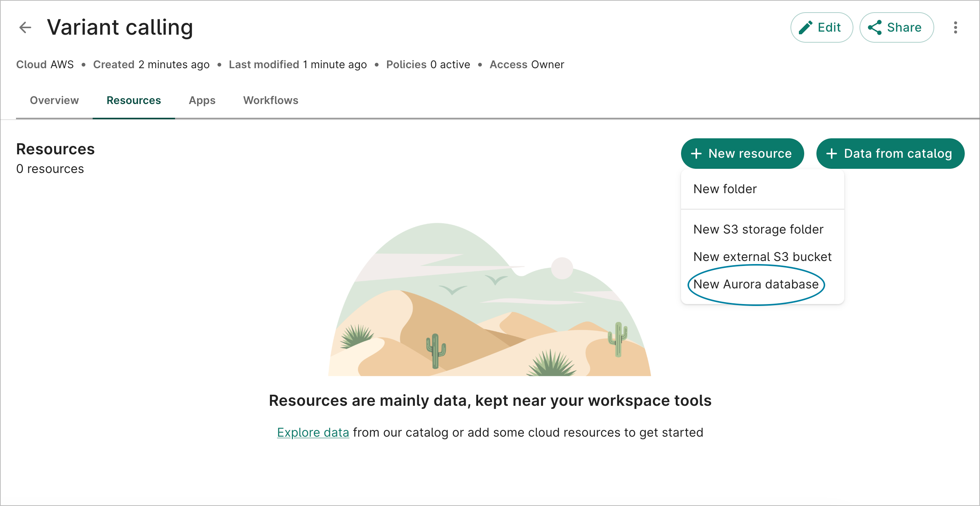Screen dimensions: 980x506
Task: Click the Edit button
Action: pyautogui.click(x=822, y=27)
